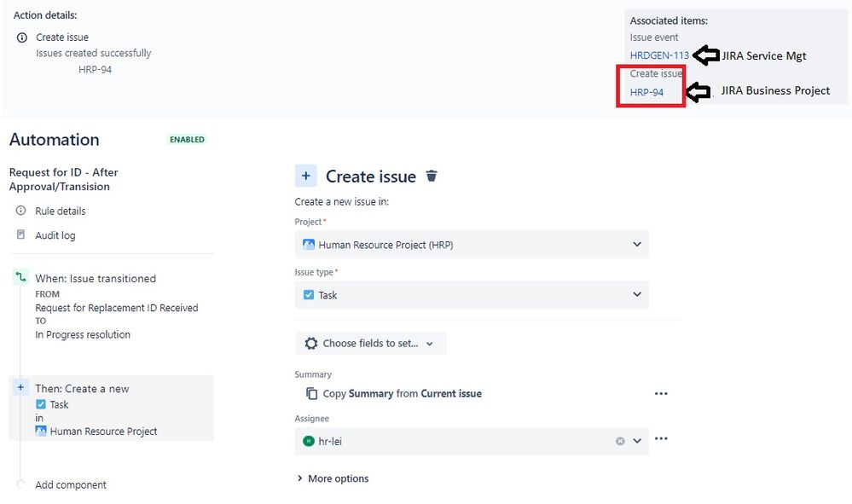This screenshot has height=504, width=852.
Task: Click the Human Resource Project icon in rule step
Action: 41,431
